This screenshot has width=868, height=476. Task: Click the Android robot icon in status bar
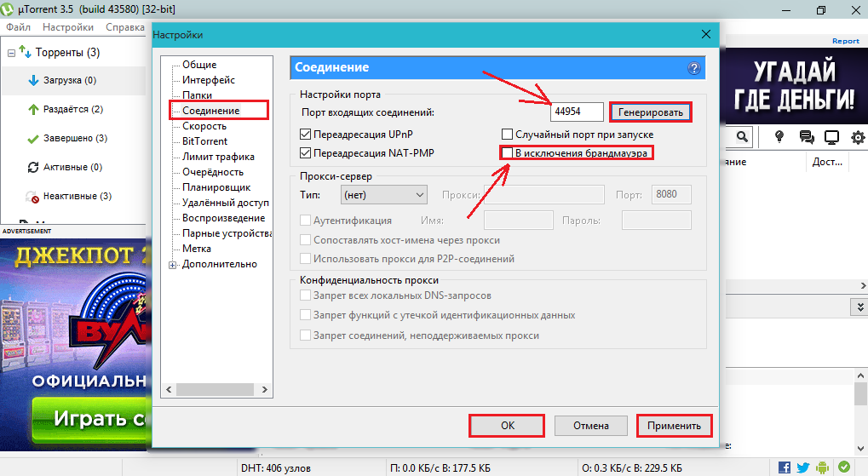pos(822,467)
